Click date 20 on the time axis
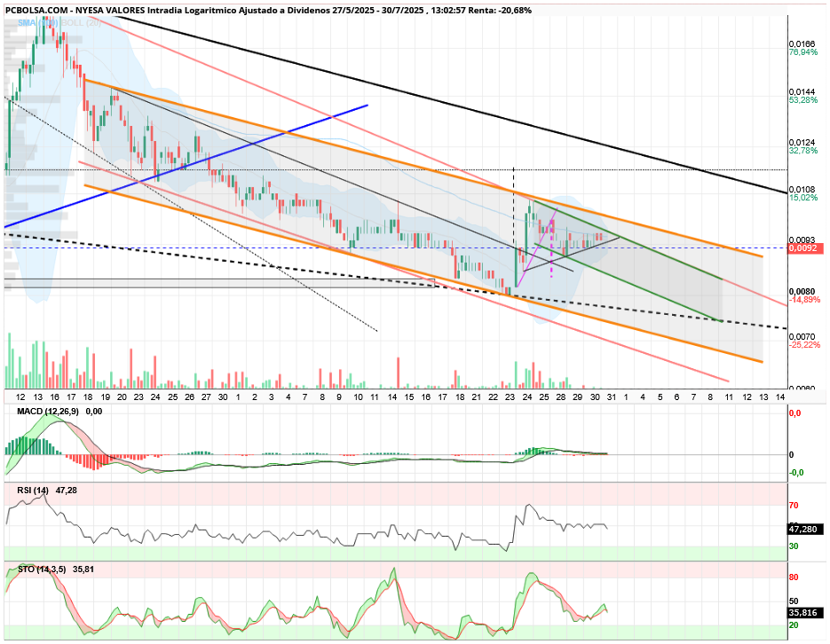830x644 pixels. 122,397
